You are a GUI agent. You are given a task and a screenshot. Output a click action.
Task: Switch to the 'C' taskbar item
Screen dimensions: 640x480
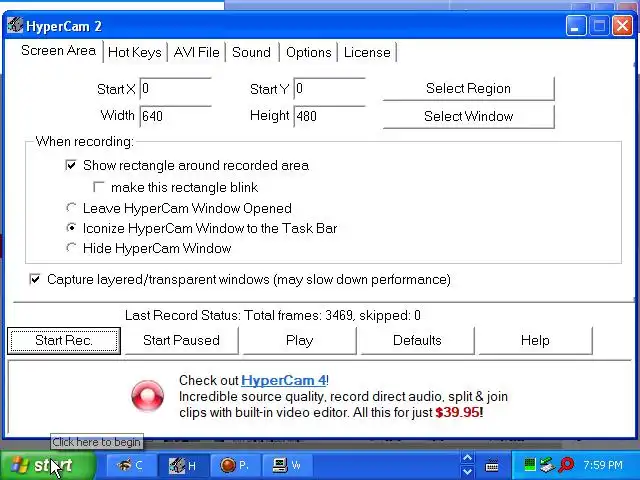131,465
